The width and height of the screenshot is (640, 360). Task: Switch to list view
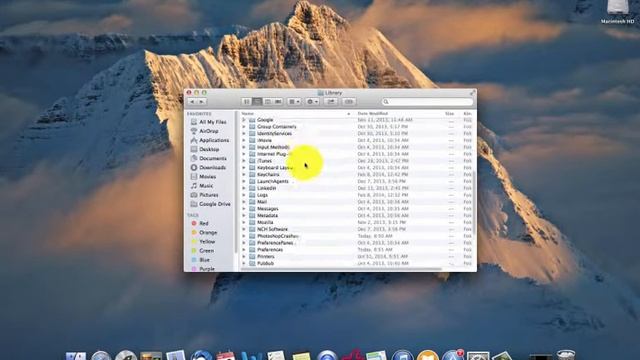click(257, 102)
